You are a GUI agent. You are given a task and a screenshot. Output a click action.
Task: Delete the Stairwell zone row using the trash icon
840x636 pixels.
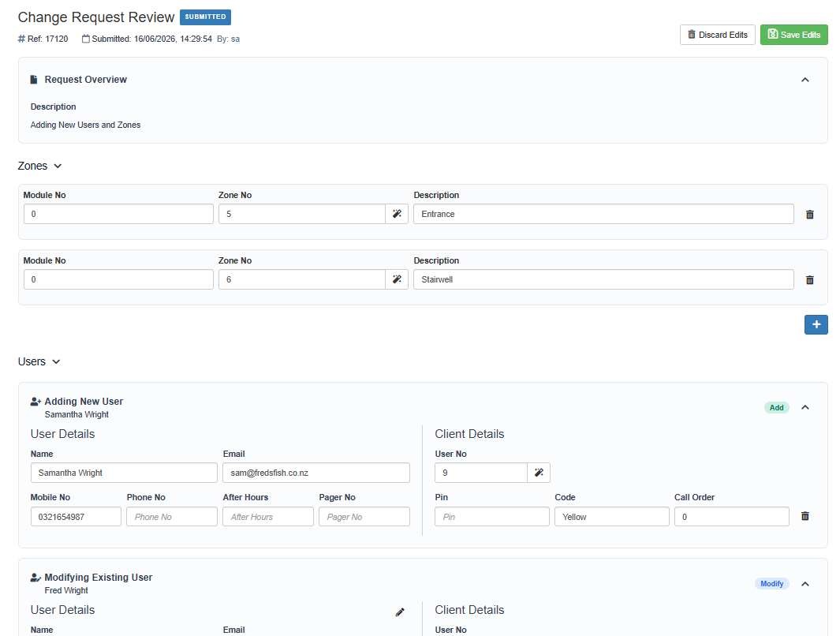tap(809, 279)
